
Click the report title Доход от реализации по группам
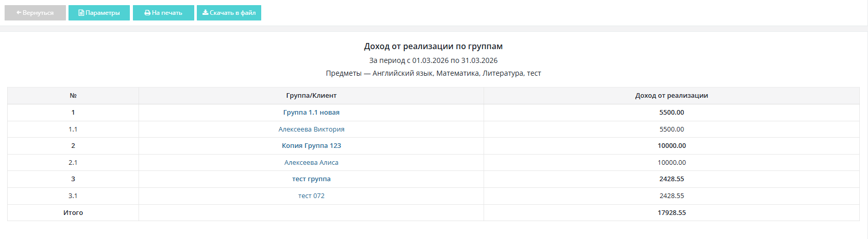433,47
